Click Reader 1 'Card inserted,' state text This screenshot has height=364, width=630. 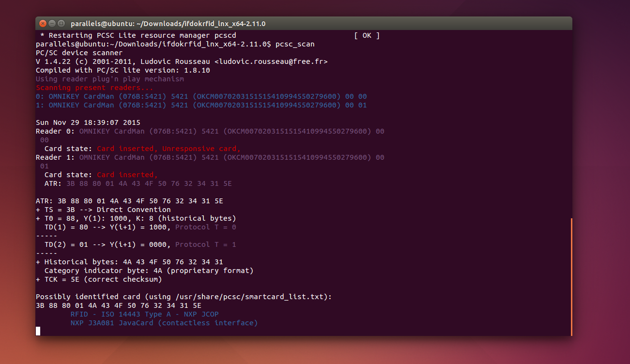(x=127, y=175)
